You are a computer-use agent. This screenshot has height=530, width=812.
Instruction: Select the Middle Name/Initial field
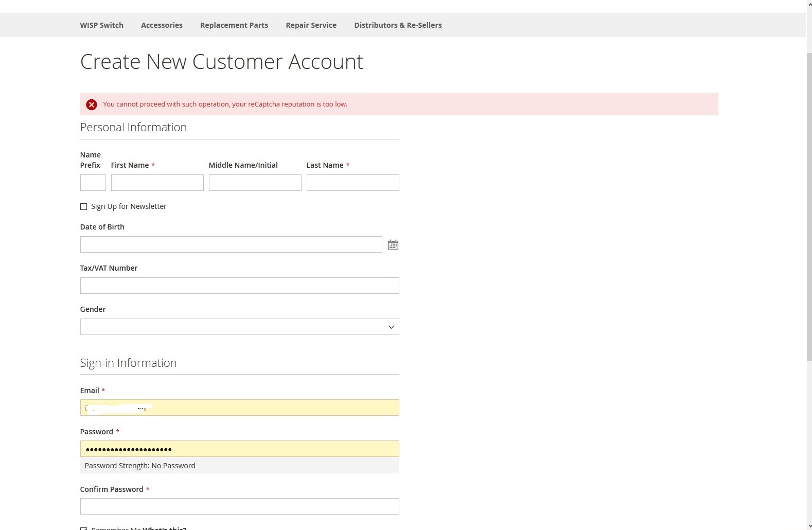(x=255, y=183)
